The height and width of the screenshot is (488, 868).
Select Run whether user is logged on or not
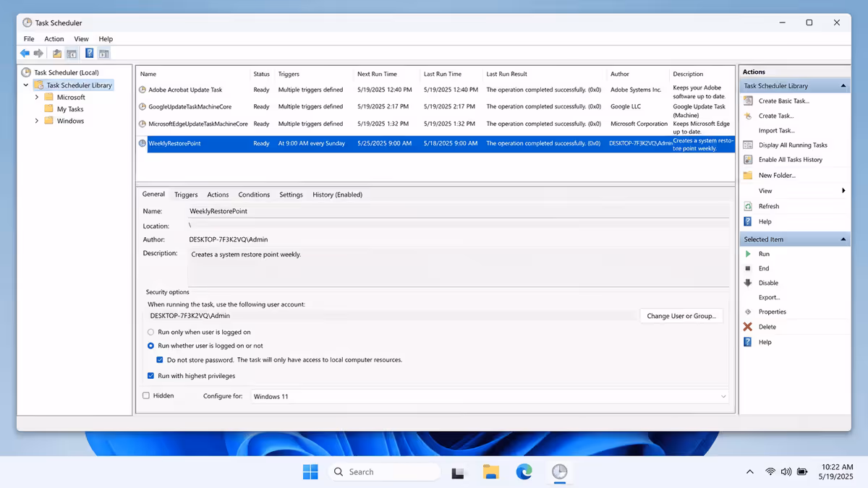(150, 346)
